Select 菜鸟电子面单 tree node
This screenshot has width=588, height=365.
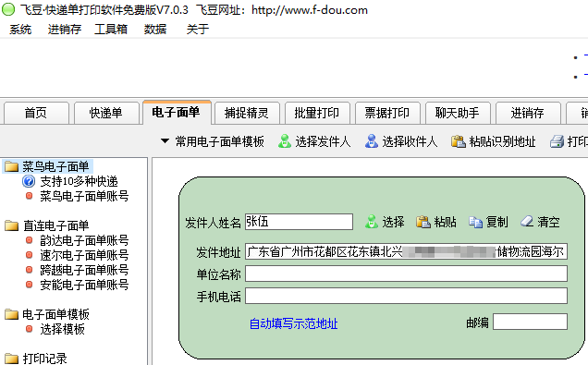point(55,166)
